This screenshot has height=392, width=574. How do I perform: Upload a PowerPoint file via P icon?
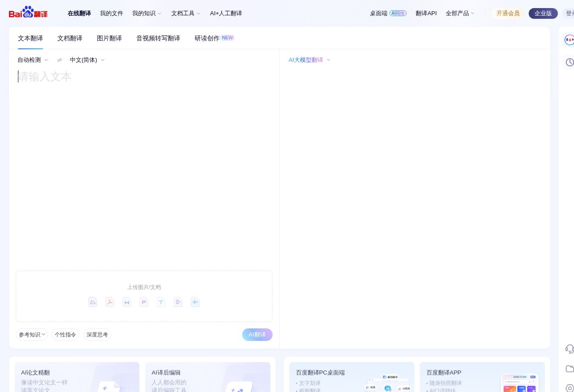144,302
